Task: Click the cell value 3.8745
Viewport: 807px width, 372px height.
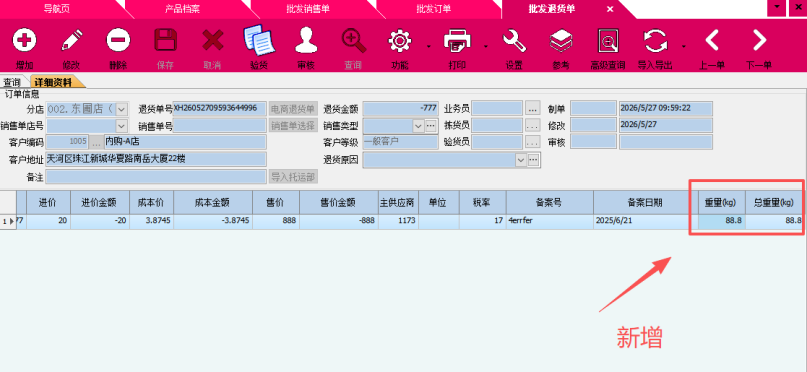Action: click(x=151, y=221)
